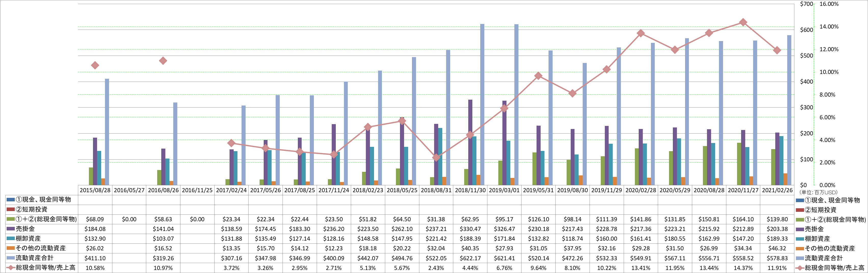The height and width of the screenshot is (273, 868).
Task: Click the orange その他の流動資産 legend swatch on the right
Action: pos(800,248)
